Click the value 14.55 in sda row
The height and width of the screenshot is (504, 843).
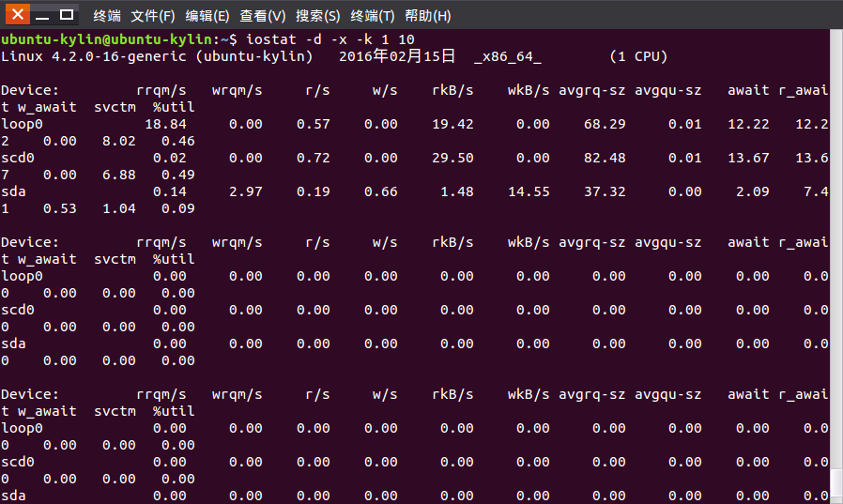click(x=529, y=191)
